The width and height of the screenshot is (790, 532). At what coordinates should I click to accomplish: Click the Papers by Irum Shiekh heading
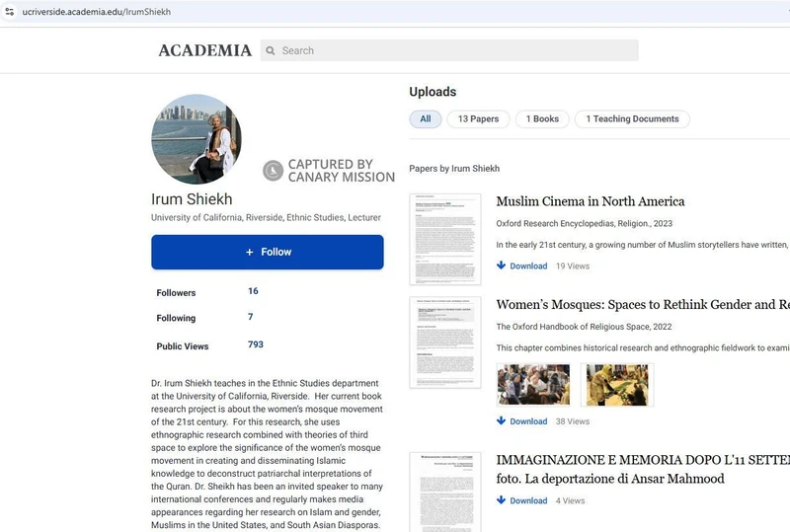(x=454, y=168)
